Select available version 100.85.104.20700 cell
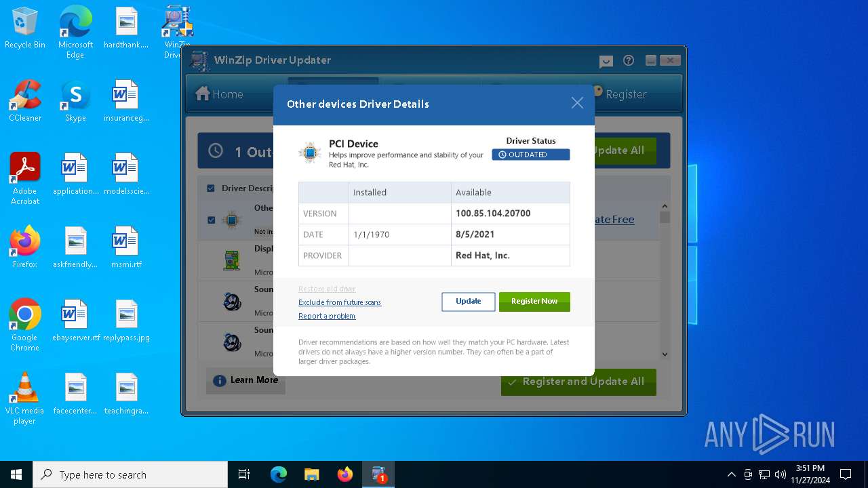 point(511,213)
